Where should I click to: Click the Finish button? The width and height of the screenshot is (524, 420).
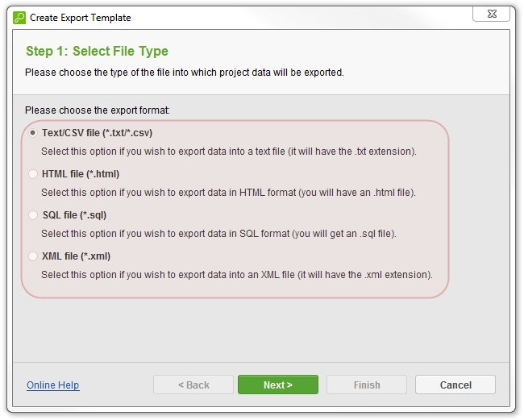(x=367, y=385)
